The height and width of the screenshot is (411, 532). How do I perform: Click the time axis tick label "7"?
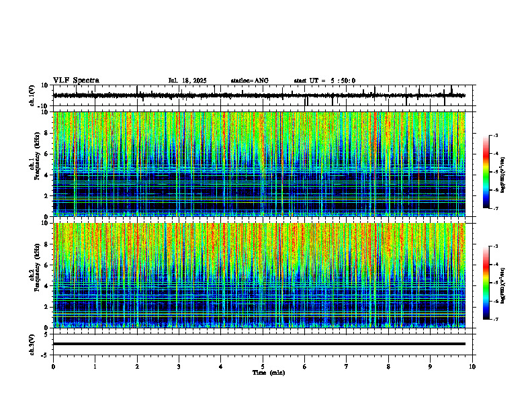pyautogui.click(x=347, y=367)
